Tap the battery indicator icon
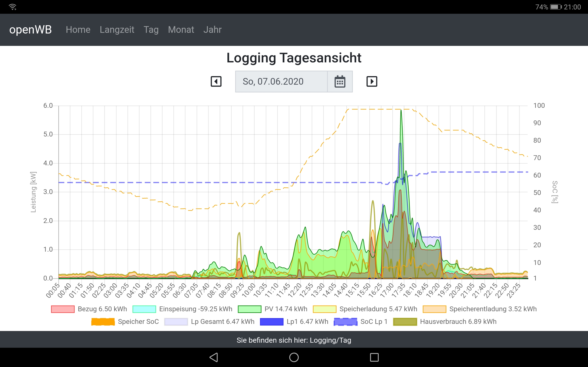This screenshot has width=588, height=367. coord(555,7)
